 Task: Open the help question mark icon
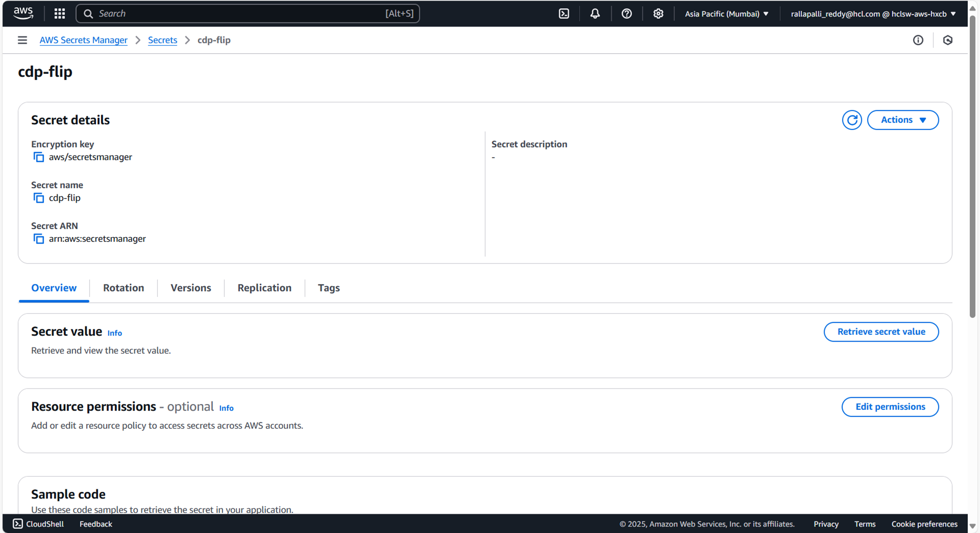point(626,14)
